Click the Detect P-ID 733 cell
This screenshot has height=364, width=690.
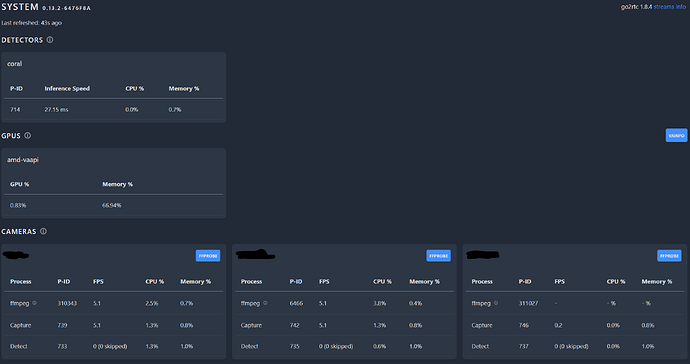pos(62,346)
